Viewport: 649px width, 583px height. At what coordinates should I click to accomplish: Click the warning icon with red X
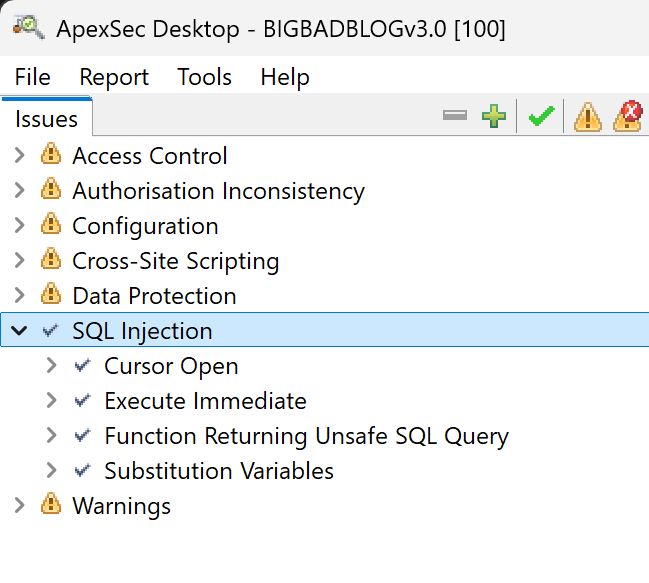coord(628,116)
